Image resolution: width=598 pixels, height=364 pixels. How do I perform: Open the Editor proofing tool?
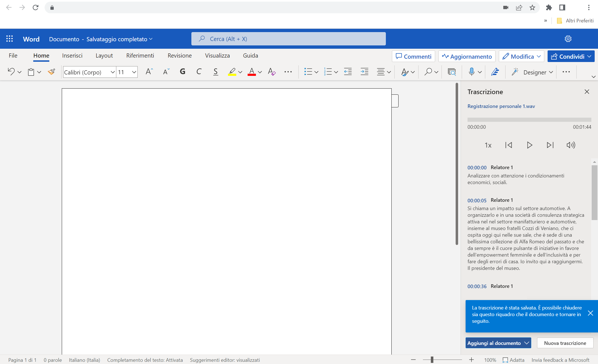pyautogui.click(x=495, y=72)
